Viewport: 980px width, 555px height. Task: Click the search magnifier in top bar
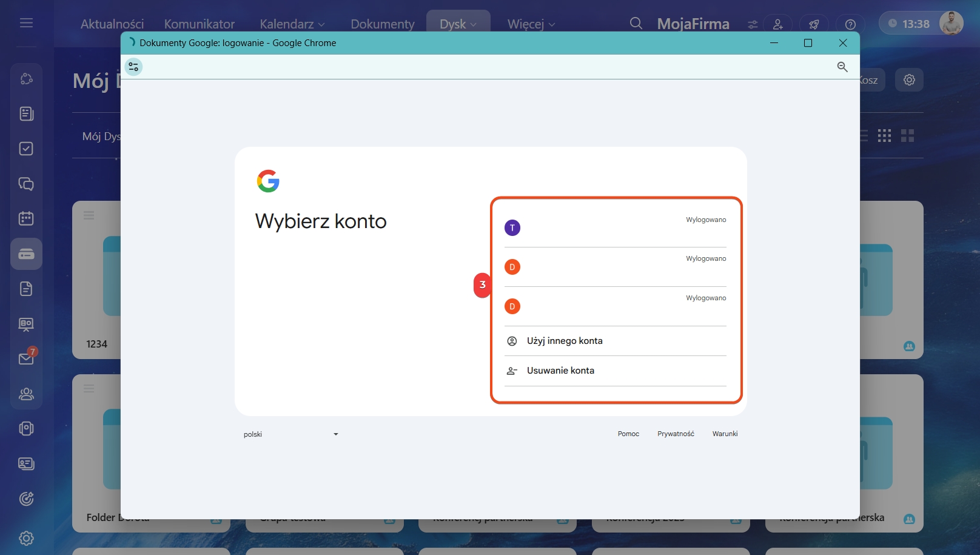(x=636, y=24)
